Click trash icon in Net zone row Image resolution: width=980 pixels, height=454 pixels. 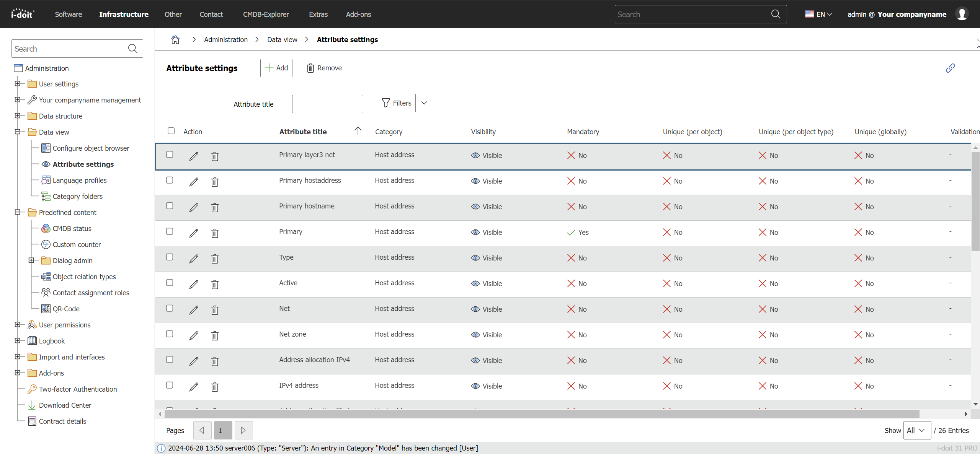[x=215, y=335]
